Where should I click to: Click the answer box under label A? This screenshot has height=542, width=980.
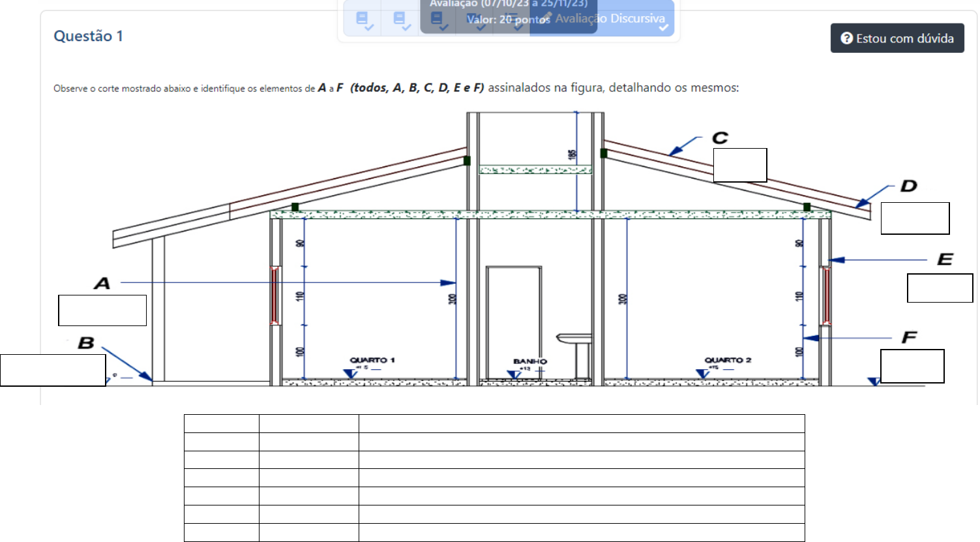(102, 310)
